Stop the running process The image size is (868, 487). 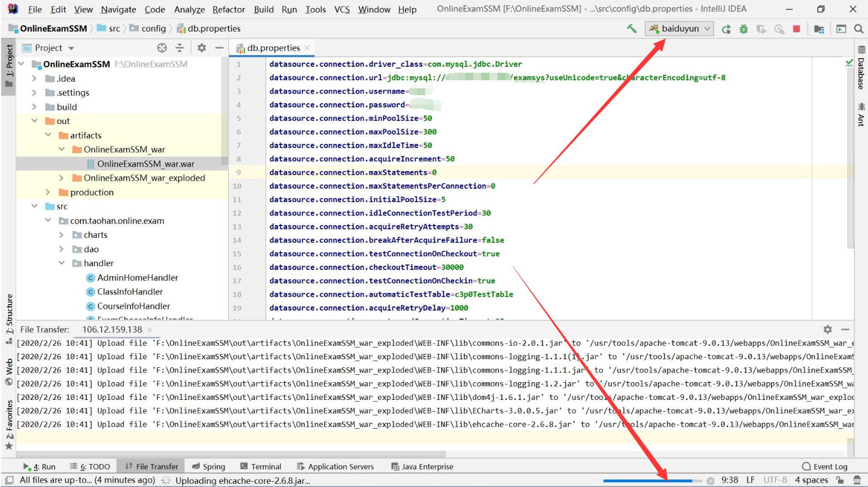796,29
